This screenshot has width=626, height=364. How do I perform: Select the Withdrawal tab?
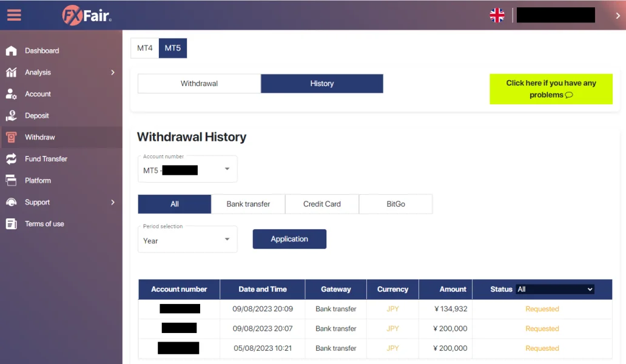point(199,84)
